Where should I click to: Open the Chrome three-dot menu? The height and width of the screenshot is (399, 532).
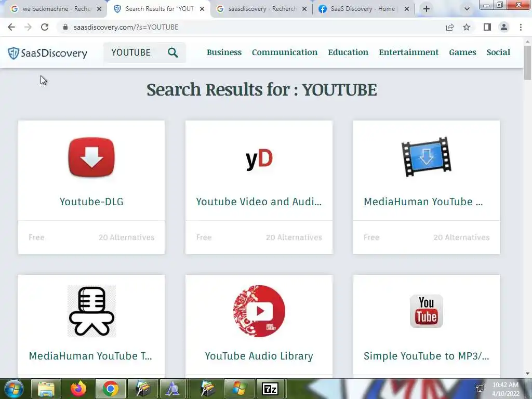(x=521, y=27)
